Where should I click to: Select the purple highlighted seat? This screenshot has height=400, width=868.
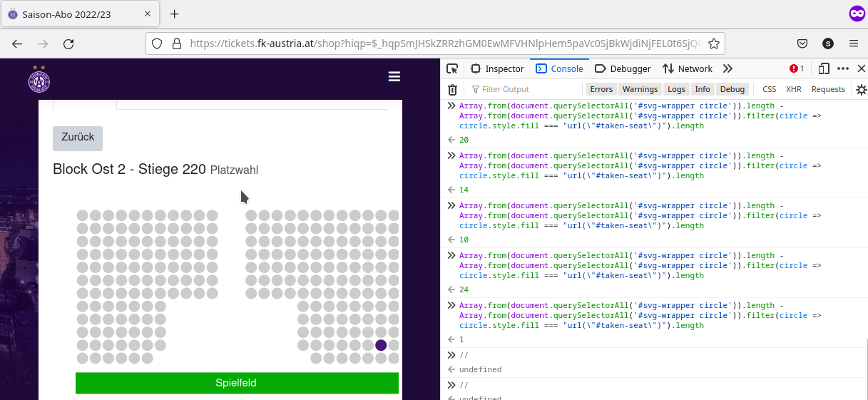[381, 345]
